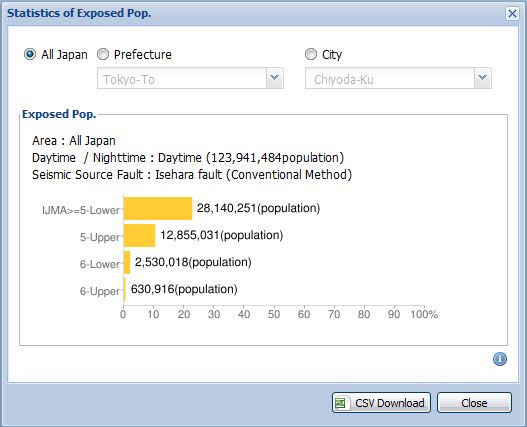Click the 28,140,251(population) bar label

click(258, 208)
